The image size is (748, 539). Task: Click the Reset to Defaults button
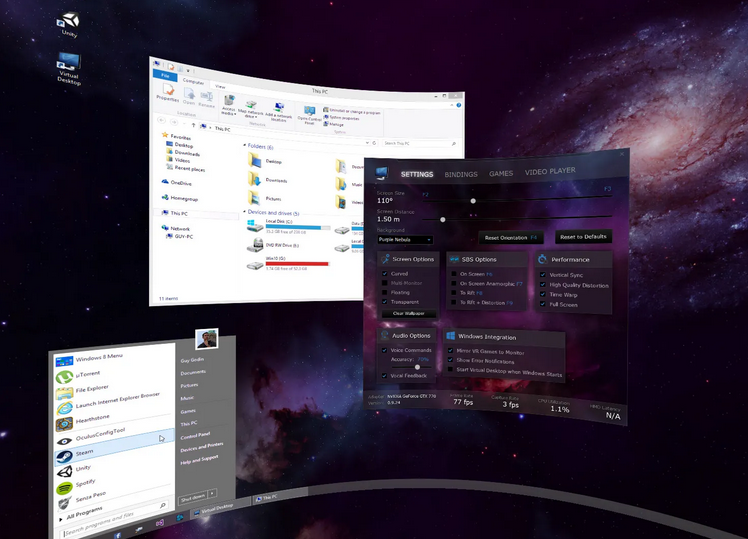coord(583,237)
